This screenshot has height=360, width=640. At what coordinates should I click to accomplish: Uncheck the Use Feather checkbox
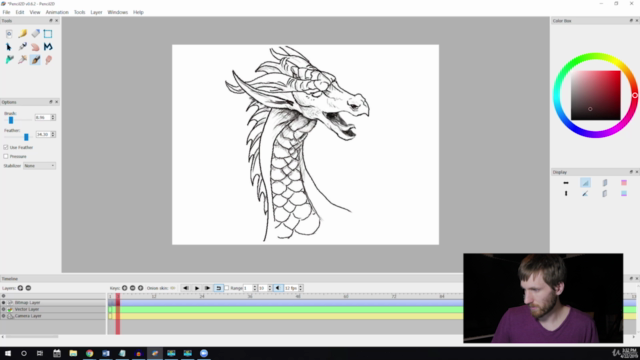tap(6, 147)
